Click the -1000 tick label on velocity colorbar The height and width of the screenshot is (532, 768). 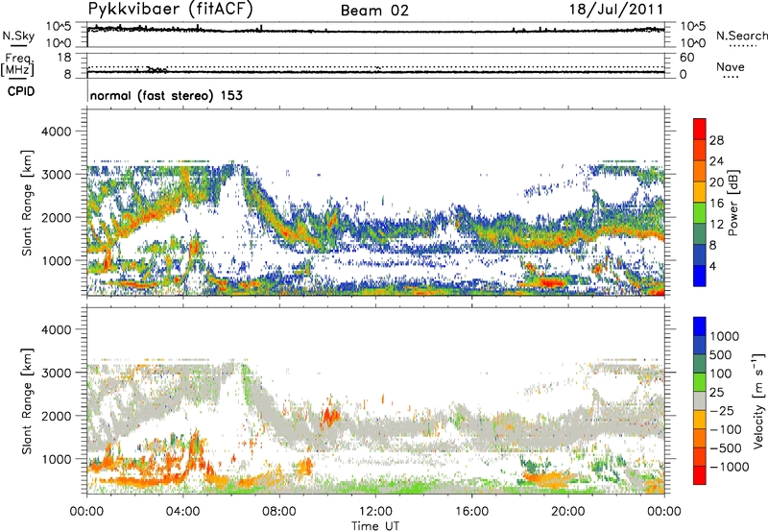[x=729, y=467]
